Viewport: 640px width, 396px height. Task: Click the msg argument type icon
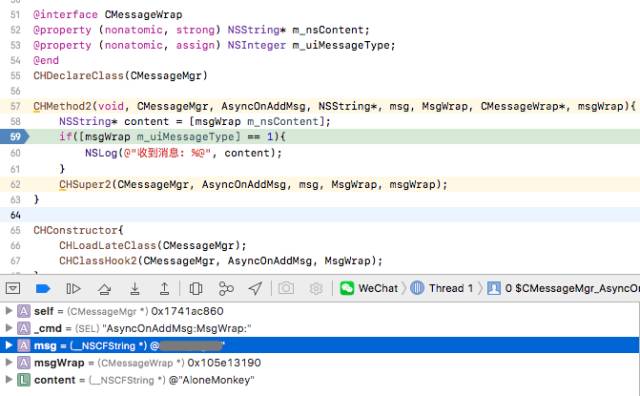point(24,345)
